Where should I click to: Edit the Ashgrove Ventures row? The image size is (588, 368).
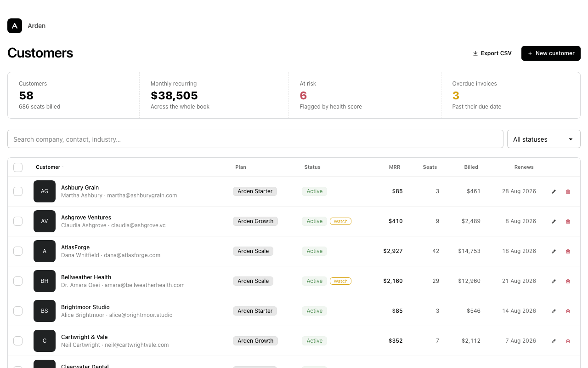point(554,221)
